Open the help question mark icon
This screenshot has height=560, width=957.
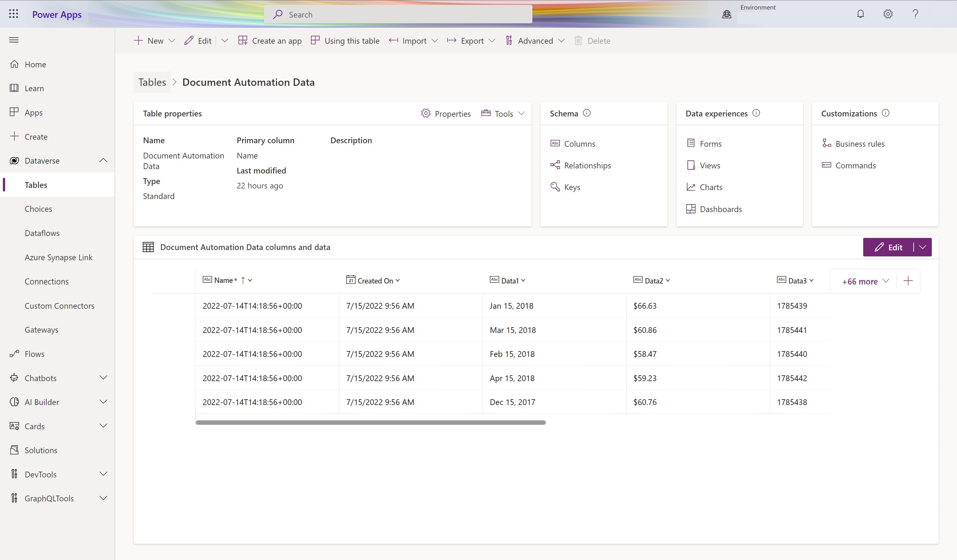915,14
